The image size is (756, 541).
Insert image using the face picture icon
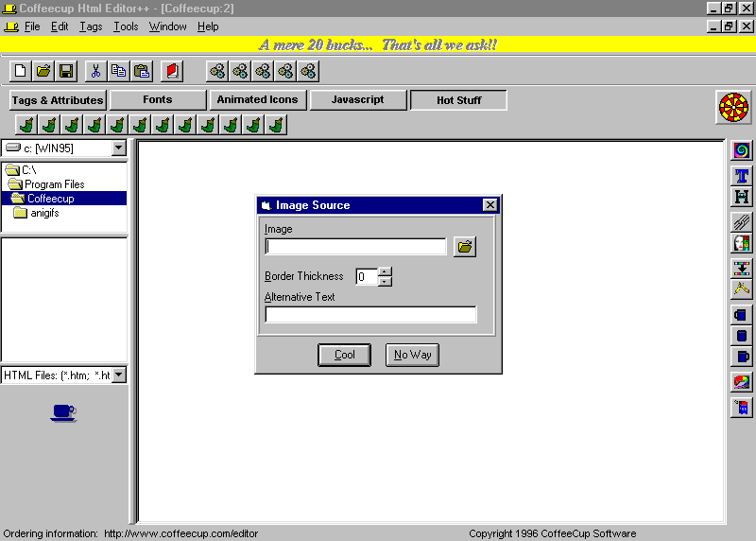point(742,243)
